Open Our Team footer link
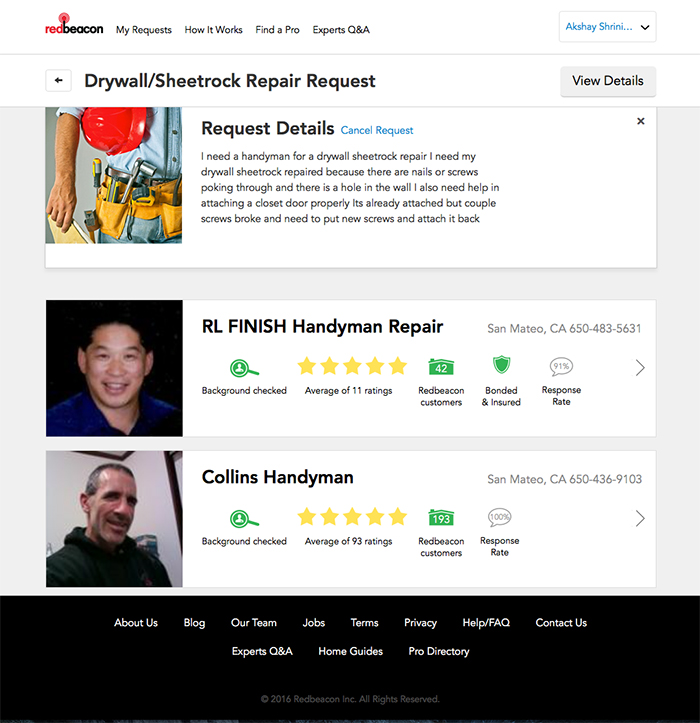This screenshot has height=723, width=700. tap(254, 622)
